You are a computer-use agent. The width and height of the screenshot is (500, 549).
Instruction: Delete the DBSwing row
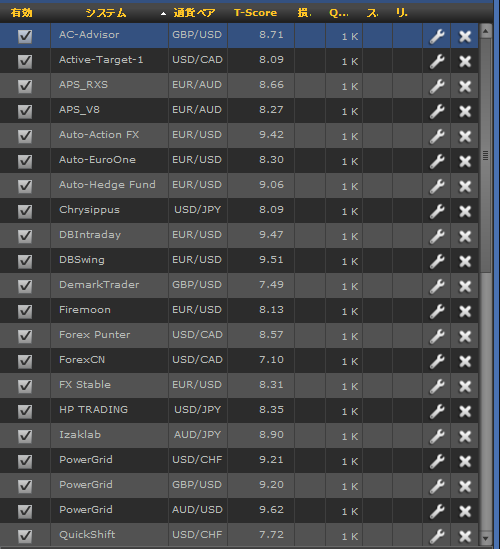tap(465, 261)
